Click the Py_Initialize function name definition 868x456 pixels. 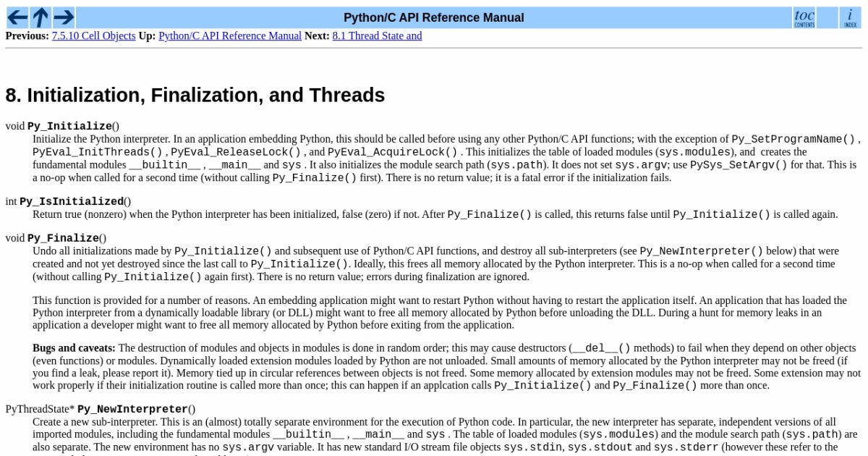point(69,126)
